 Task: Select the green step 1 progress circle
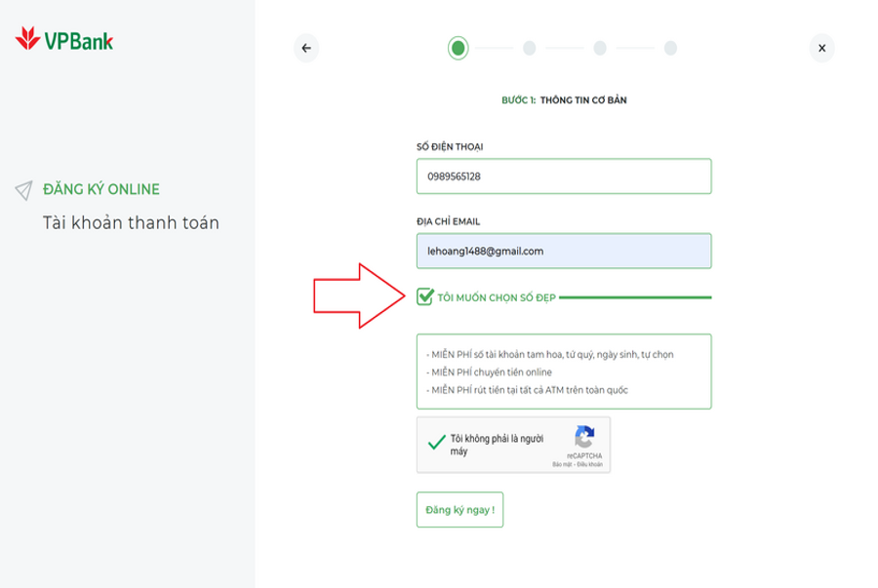pyautogui.click(x=459, y=48)
